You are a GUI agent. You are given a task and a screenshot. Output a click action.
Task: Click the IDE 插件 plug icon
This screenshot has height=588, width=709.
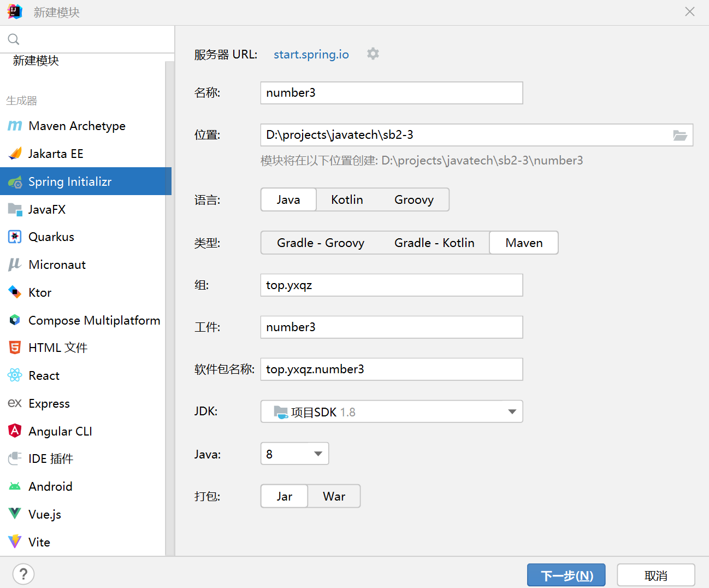[15, 458]
